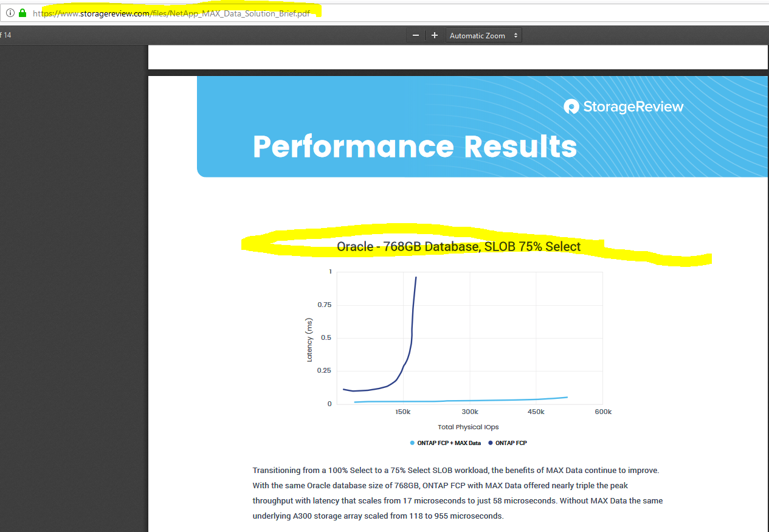Click the "Total Physical IOps" axis label
Image resolution: width=769 pixels, height=532 pixels.
(x=468, y=427)
